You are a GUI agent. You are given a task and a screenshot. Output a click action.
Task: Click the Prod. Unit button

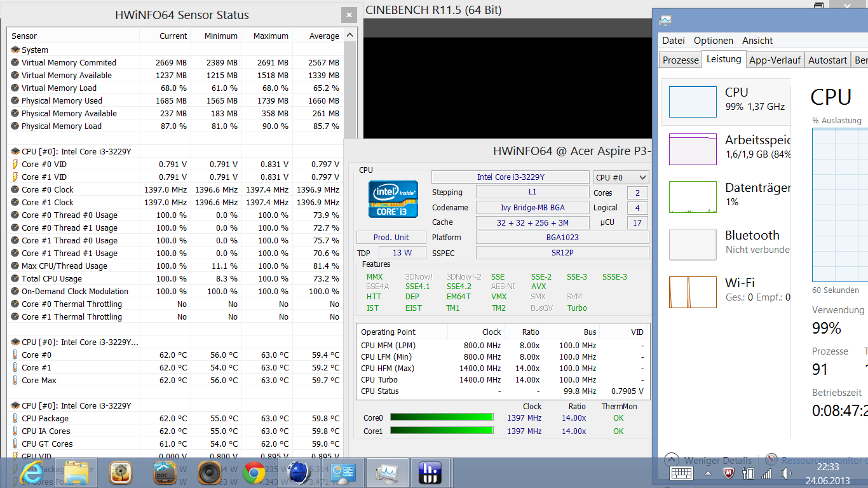(x=391, y=237)
